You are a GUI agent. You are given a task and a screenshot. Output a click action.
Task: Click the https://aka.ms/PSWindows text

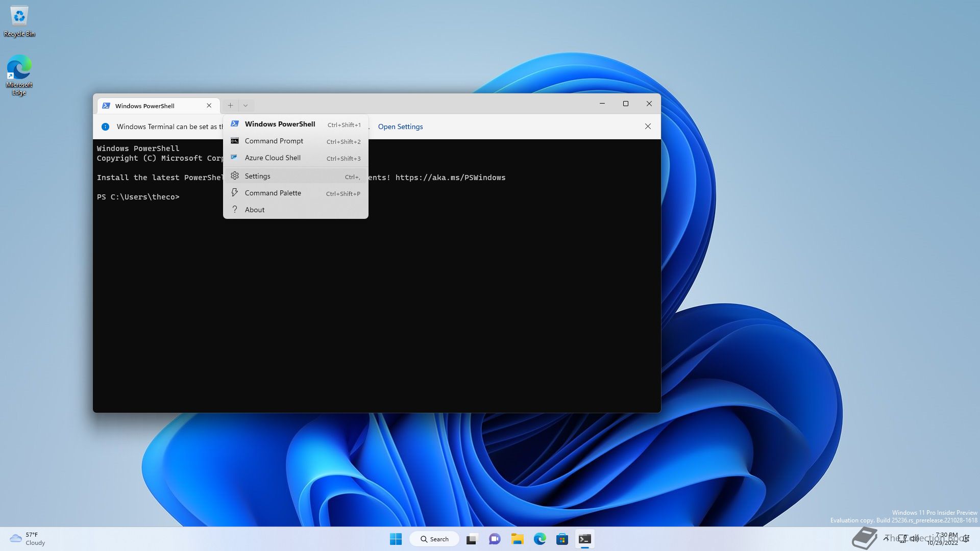pos(450,178)
